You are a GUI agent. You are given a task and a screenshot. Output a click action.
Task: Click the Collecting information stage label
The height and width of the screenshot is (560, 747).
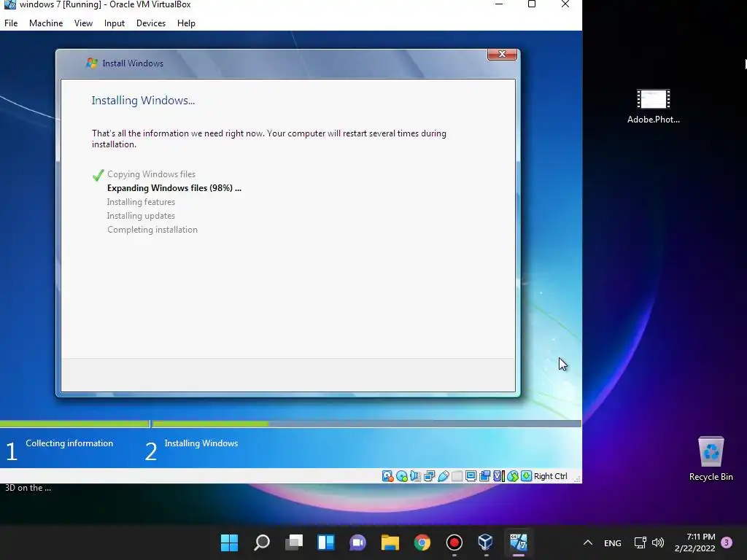tap(69, 443)
